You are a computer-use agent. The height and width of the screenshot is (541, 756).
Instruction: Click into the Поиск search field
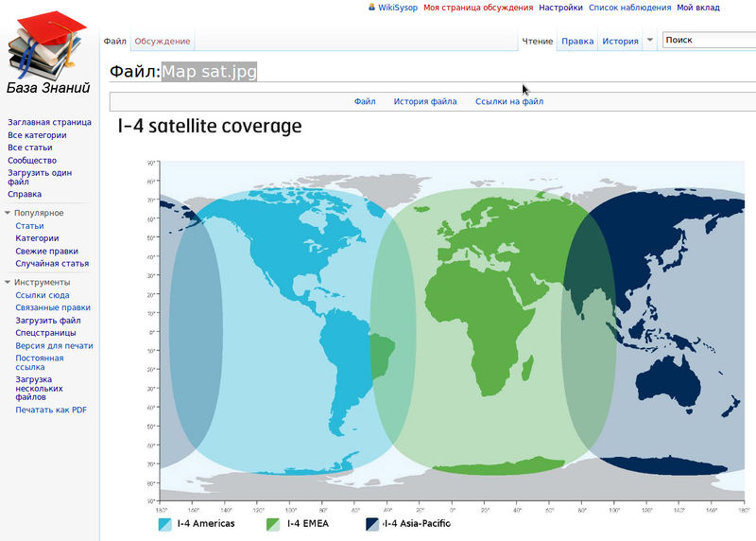[x=709, y=40]
